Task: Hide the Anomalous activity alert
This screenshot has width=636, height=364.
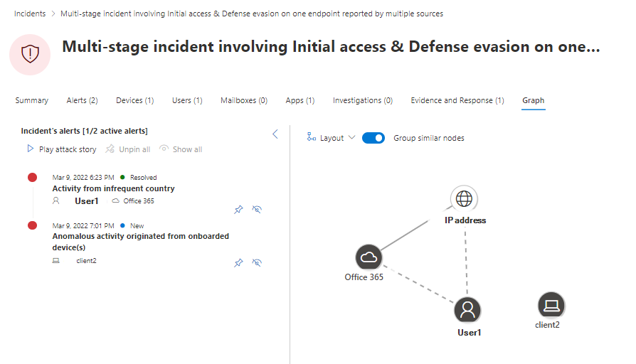Action: [257, 262]
